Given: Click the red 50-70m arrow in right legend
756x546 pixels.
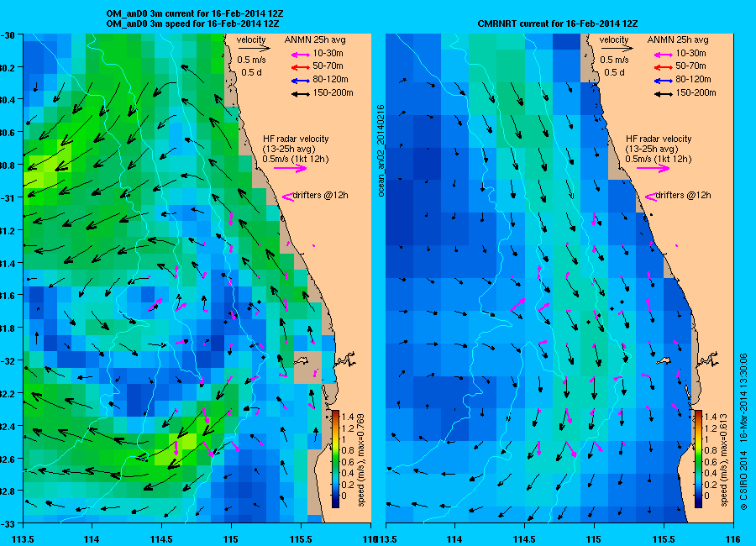Looking at the screenshot, I should tap(664, 67).
